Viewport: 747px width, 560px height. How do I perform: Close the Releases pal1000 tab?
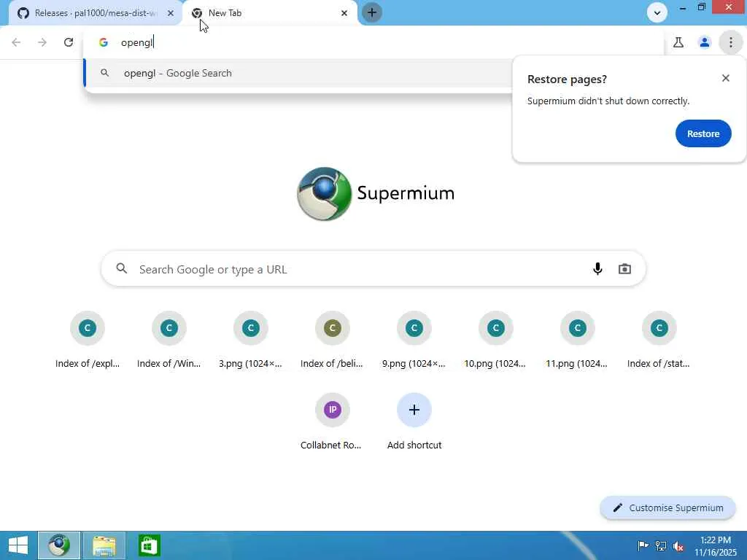pos(171,13)
